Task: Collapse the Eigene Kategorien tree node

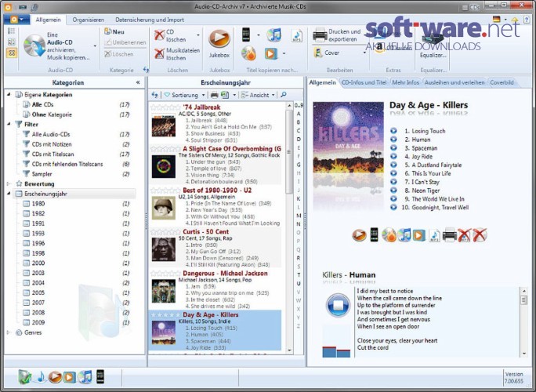Action: pyautogui.click(x=9, y=94)
